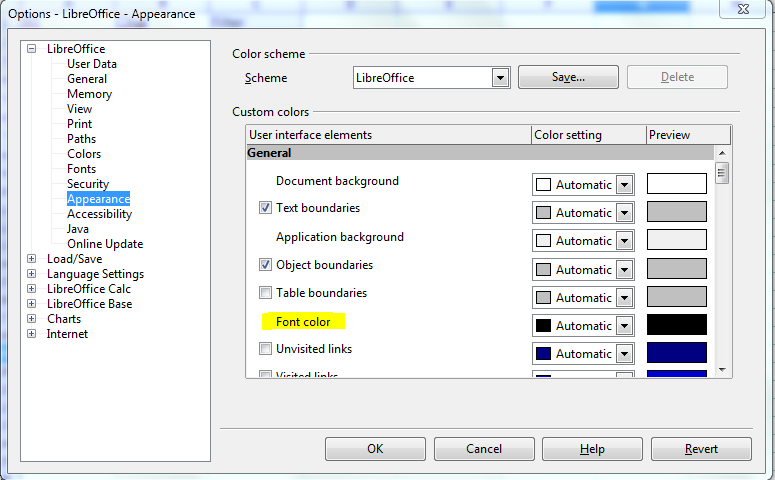Click the custom colors scrollbar down arrow
Viewport: 775px width, 480px height.
coord(723,369)
